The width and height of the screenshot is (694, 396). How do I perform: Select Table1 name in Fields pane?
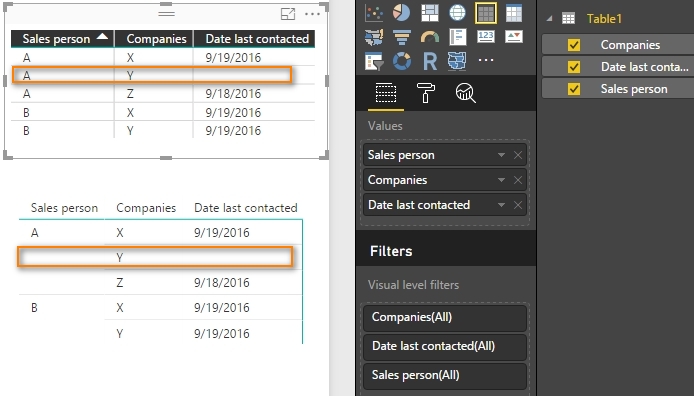click(604, 19)
